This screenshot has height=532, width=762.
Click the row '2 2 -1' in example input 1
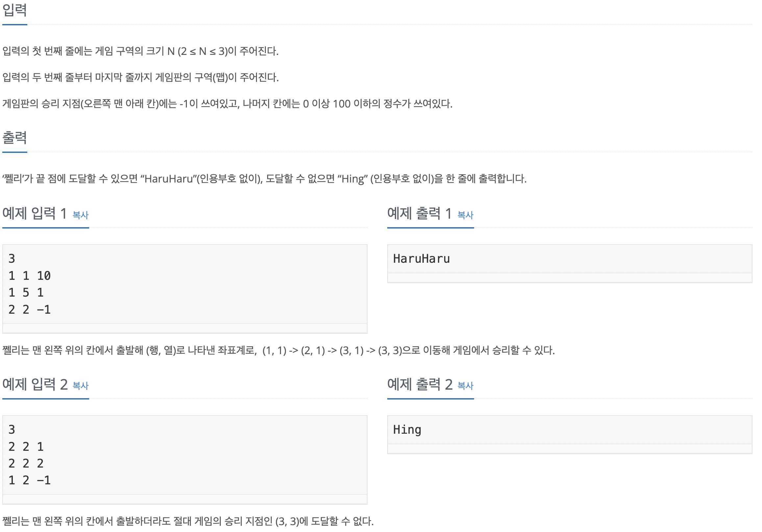pyautogui.click(x=30, y=309)
